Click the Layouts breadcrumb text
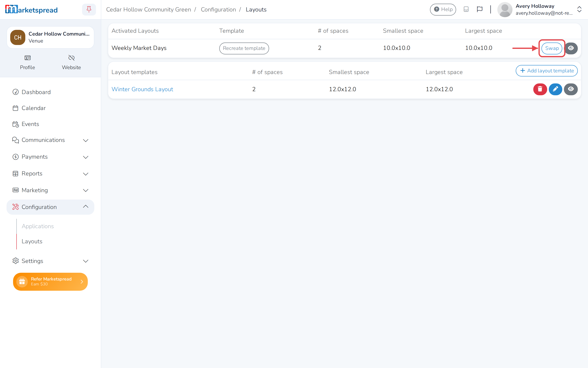The image size is (588, 368). pos(256,9)
